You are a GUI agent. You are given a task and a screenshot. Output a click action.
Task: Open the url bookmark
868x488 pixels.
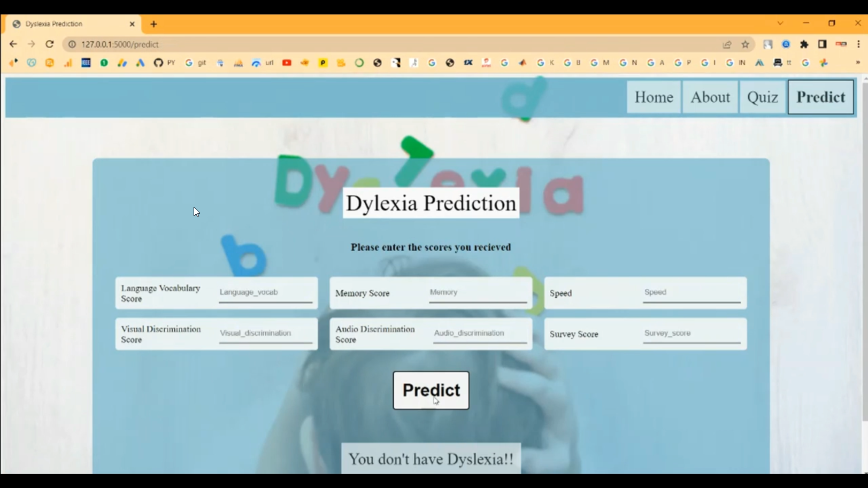[263, 63]
